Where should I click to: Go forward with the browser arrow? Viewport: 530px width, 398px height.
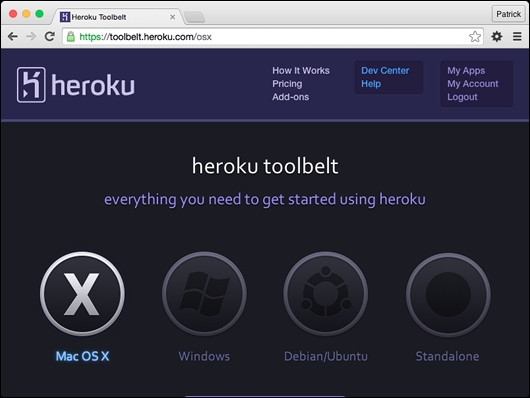click(31, 36)
